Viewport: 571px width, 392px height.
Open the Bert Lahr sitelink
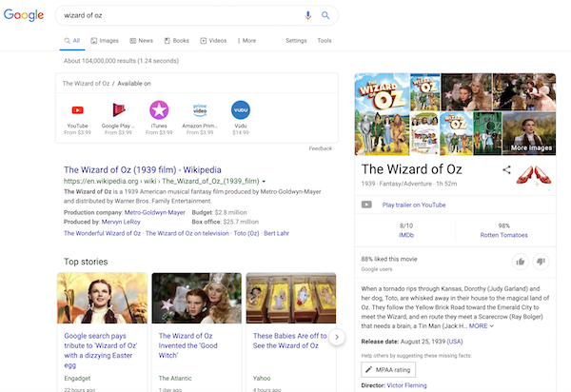pyautogui.click(x=276, y=233)
